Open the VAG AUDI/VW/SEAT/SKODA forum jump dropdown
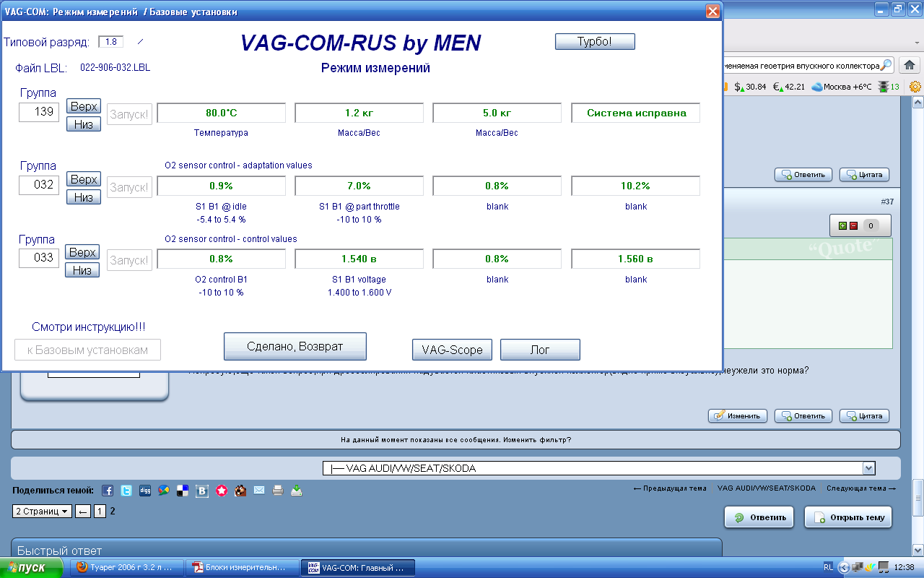The width and height of the screenshot is (924, 578). 599,468
